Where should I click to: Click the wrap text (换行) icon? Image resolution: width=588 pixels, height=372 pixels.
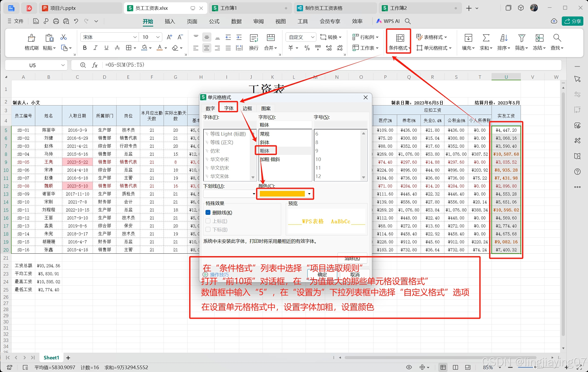click(254, 38)
